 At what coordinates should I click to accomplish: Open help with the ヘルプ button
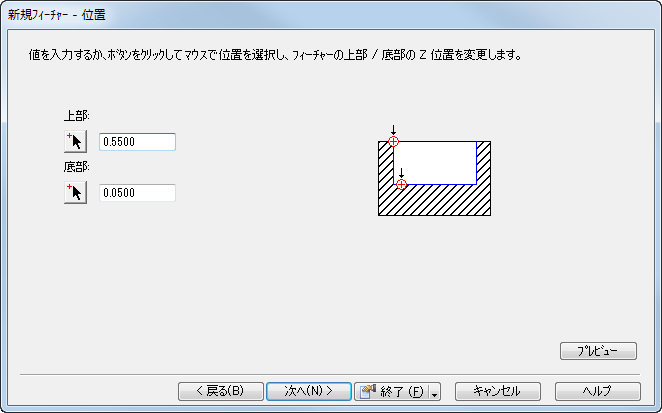tap(596, 390)
